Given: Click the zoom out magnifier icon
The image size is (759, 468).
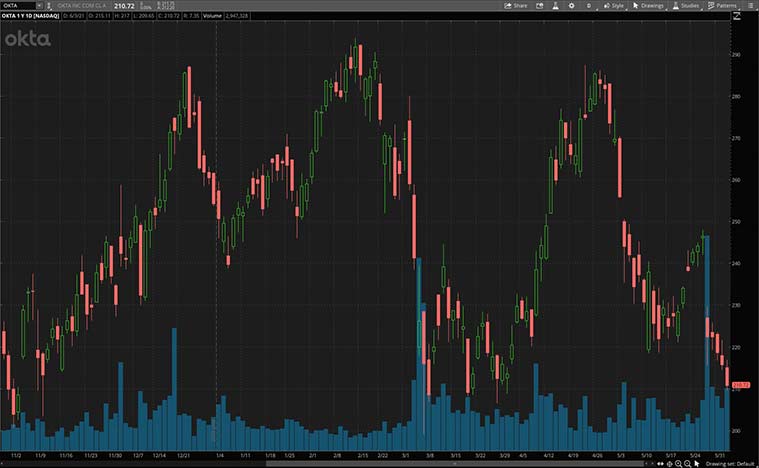Looking at the screenshot, I should point(687,464).
